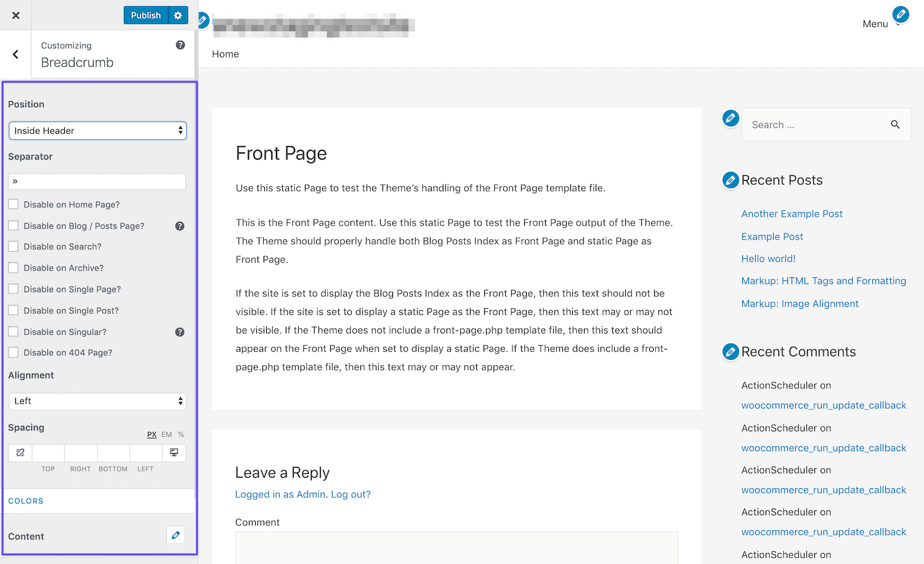Switch spacing units to EM

[x=166, y=434]
